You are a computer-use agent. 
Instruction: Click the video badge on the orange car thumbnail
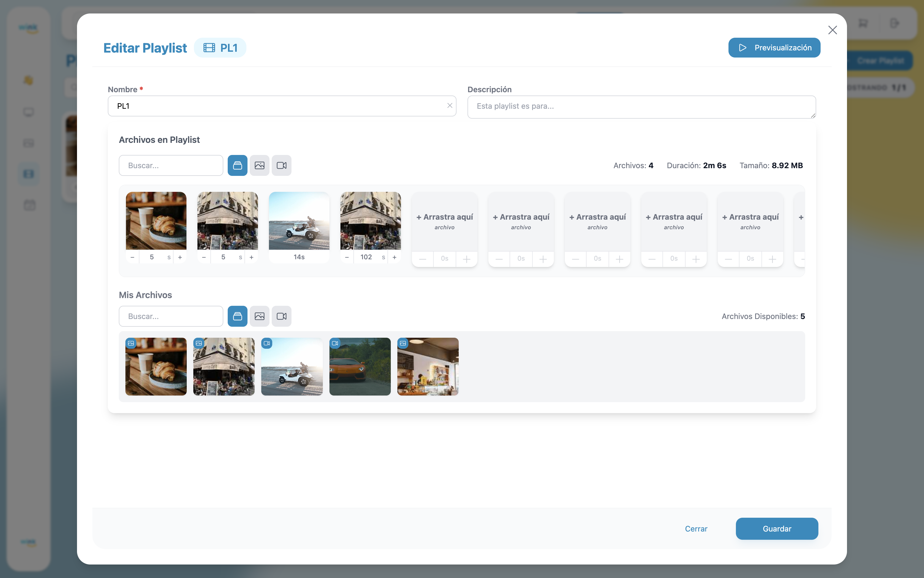pos(335,343)
